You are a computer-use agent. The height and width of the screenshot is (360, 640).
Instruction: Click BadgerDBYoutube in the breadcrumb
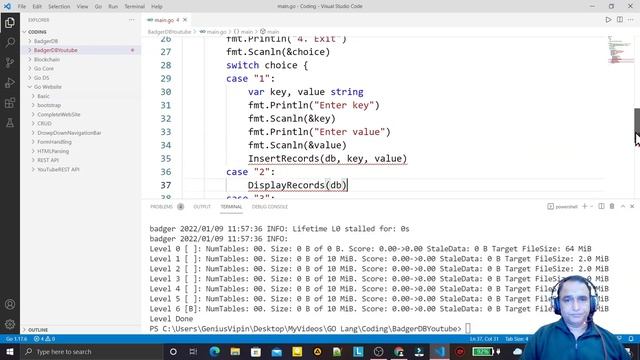(x=169, y=31)
